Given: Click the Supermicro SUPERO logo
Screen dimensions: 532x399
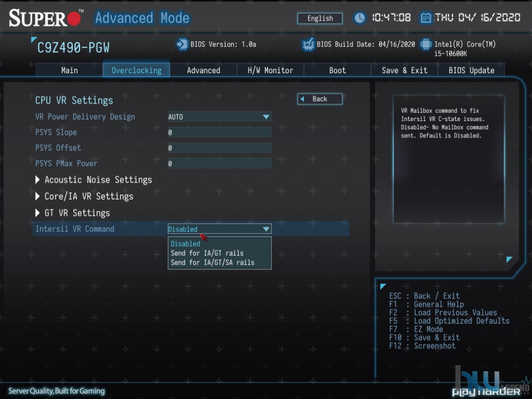Looking at the screenshot, I should 46,17.
